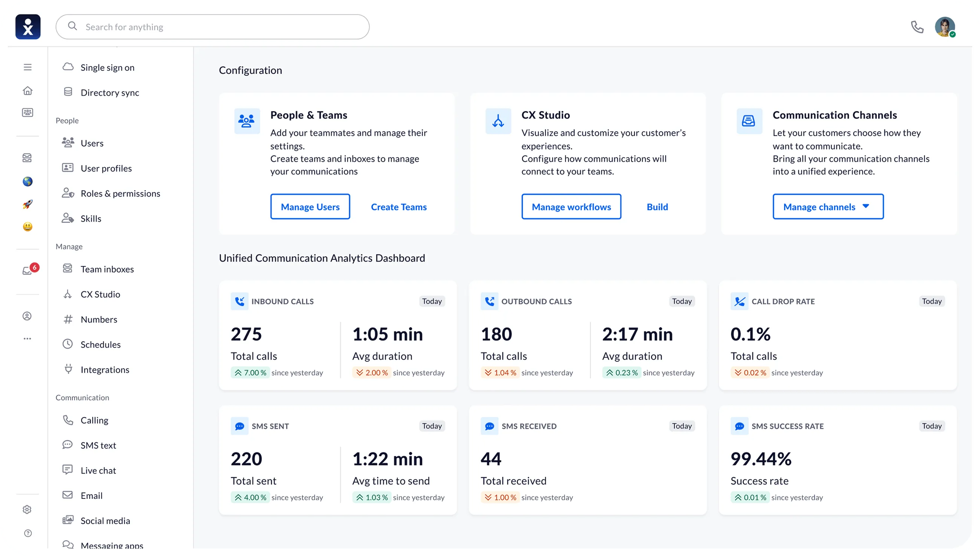This screenshot has height=556, width=980.
Task: Click the Communication Channels card icon
Action: point(749,121)
